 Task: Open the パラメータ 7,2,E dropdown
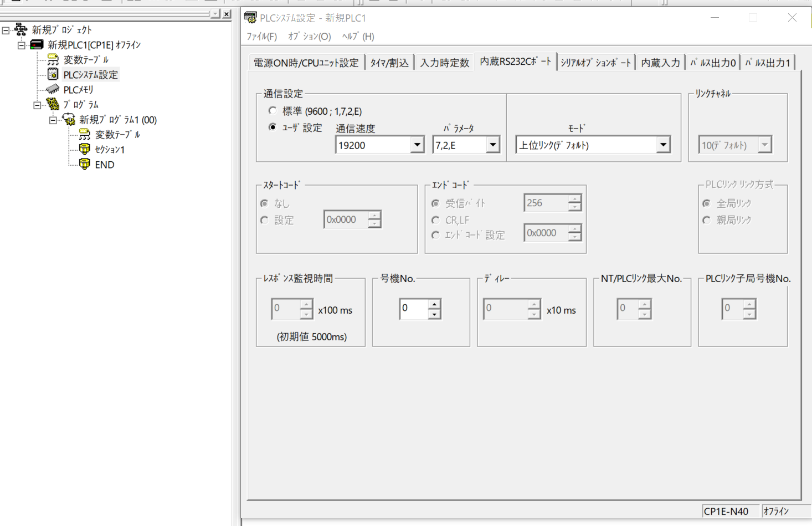click(492, 145)
